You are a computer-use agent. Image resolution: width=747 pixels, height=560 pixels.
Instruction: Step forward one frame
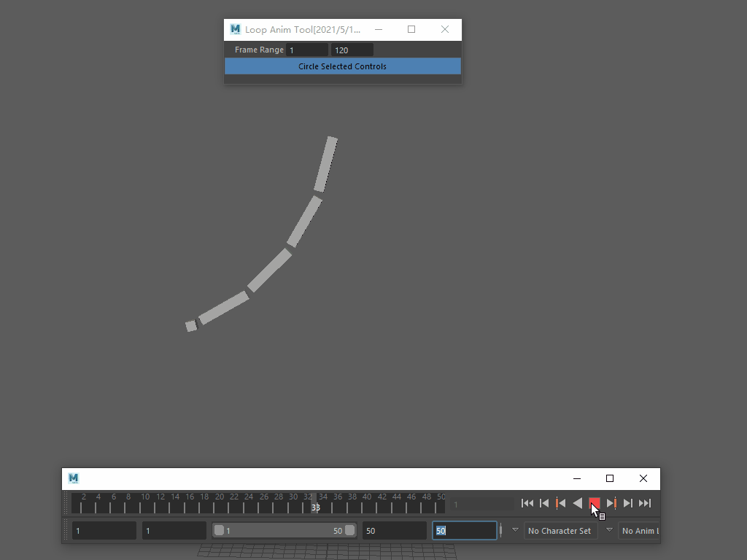pyautogui.click(x=628, y=503)
